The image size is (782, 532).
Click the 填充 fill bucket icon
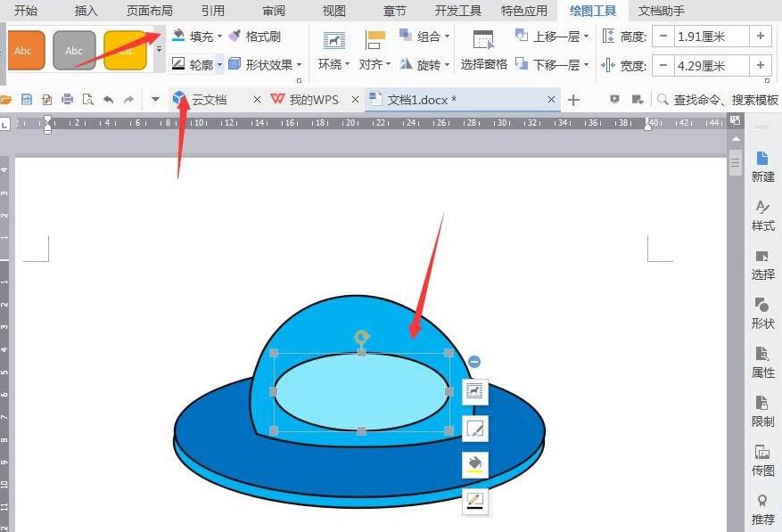[x=178, y=36]
